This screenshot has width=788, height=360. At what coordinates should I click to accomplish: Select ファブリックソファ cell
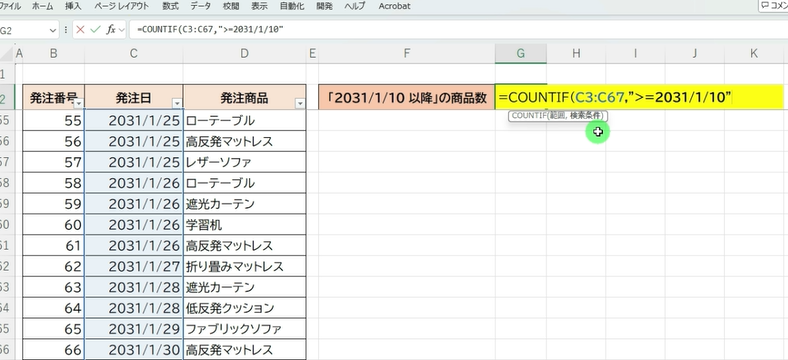pyautogui.click(x=245, y=329)
